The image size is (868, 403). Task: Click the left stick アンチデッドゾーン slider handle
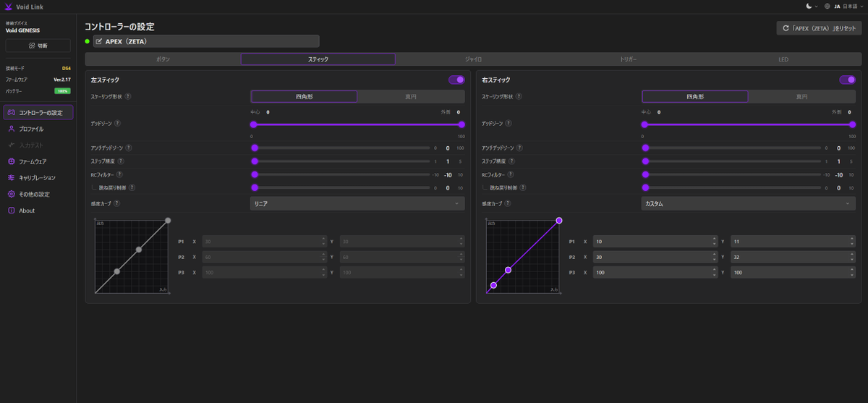click(255, 148)
